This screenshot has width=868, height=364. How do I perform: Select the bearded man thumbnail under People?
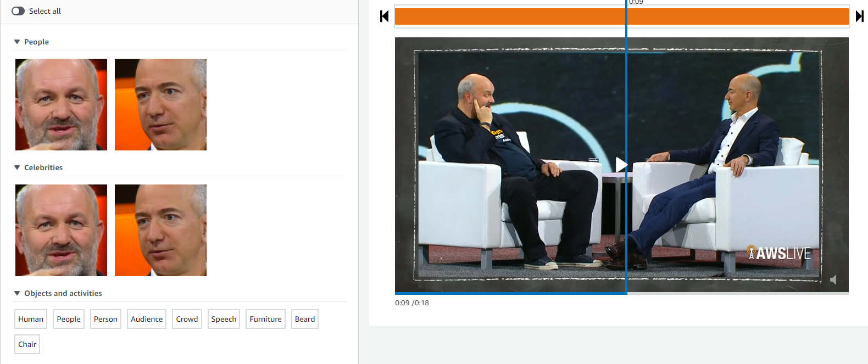tap(61, 104)
